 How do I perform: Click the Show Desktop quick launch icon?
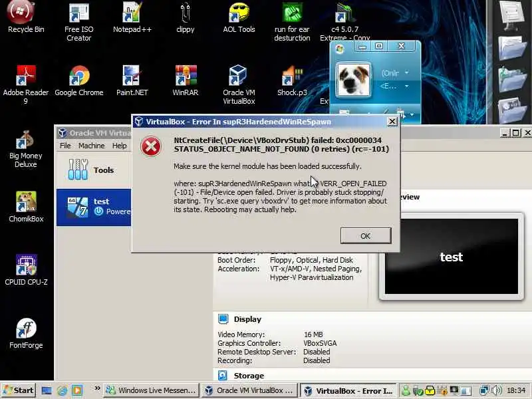click(46, 390)
